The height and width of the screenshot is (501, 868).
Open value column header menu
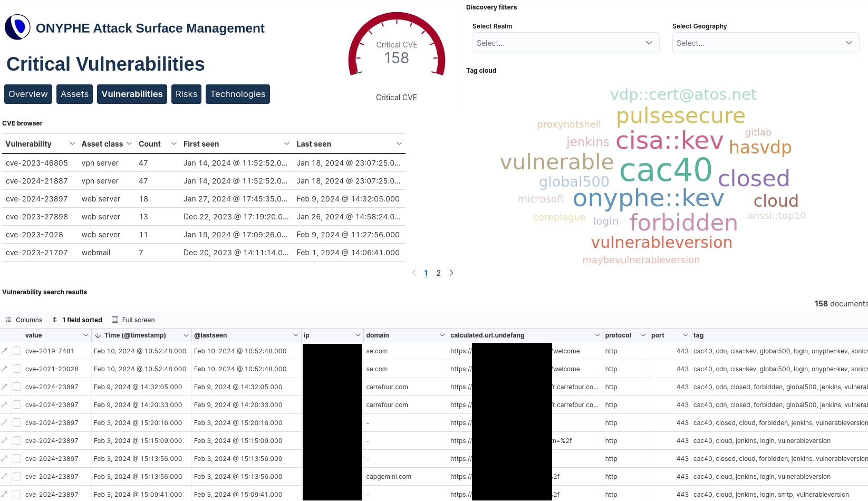click(x=86, y=335)
